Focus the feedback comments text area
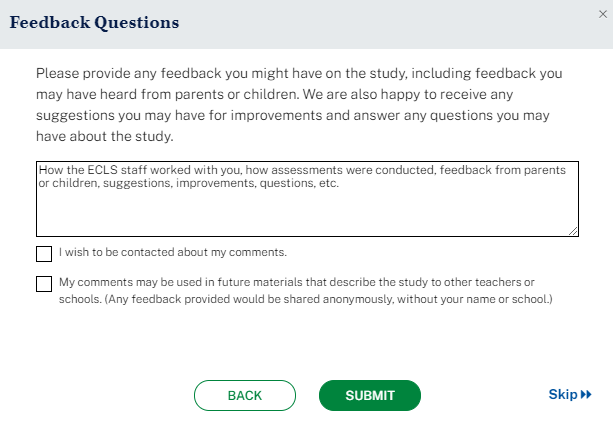This screenshot has width=613, height=428. coord(306,212)
